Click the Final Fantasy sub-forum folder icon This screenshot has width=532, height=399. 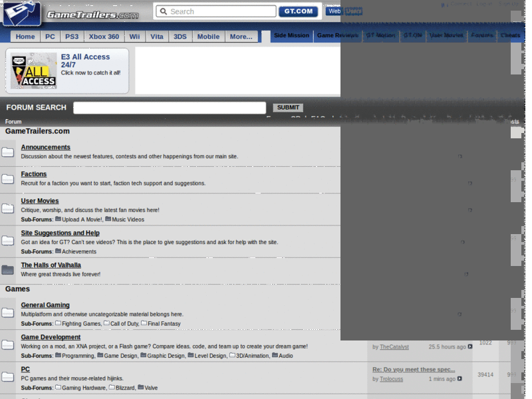144,323
